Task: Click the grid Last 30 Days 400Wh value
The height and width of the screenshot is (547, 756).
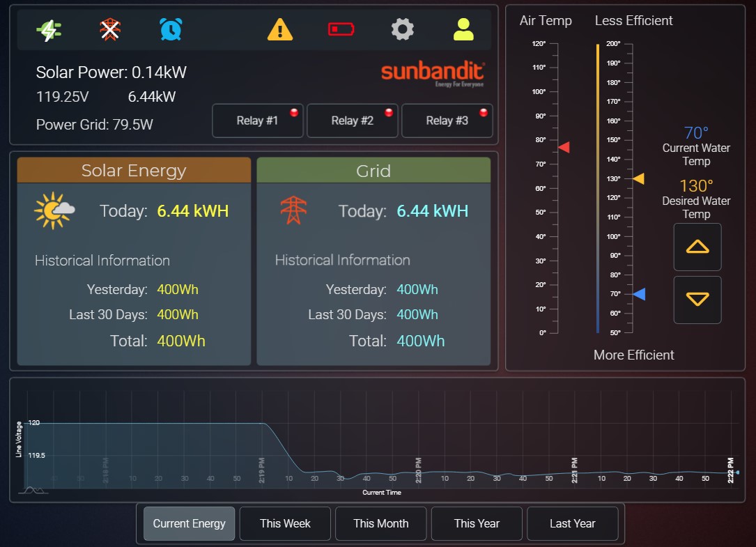Action: (x=417, y=314)
